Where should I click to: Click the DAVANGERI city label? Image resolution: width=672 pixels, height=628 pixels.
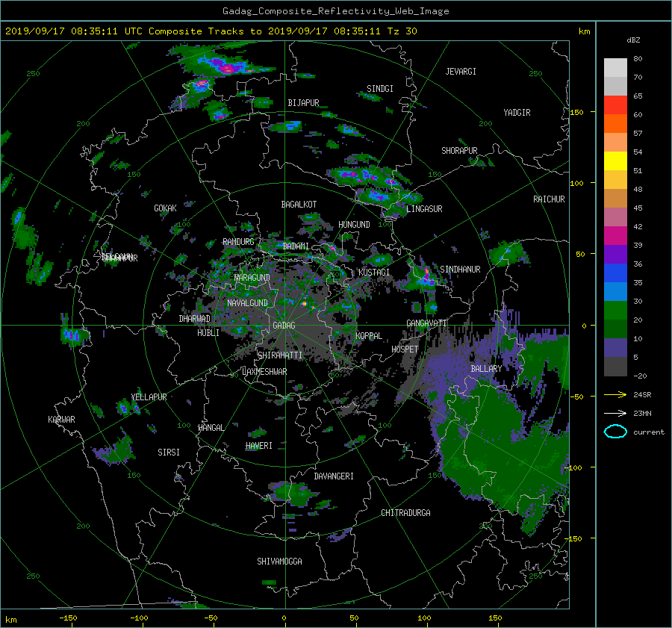334,476
